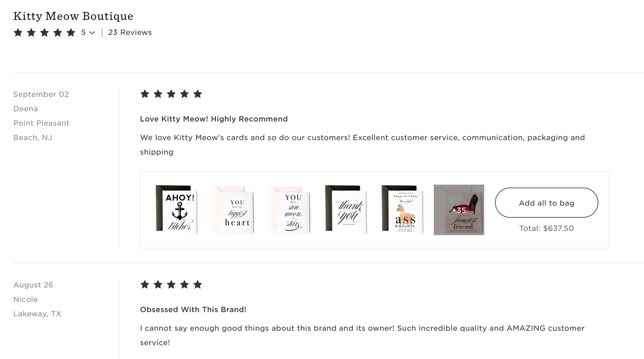Screen dimensions: 644x359
Task: Click 'Add all to bag' button
Action: (546, 202)
